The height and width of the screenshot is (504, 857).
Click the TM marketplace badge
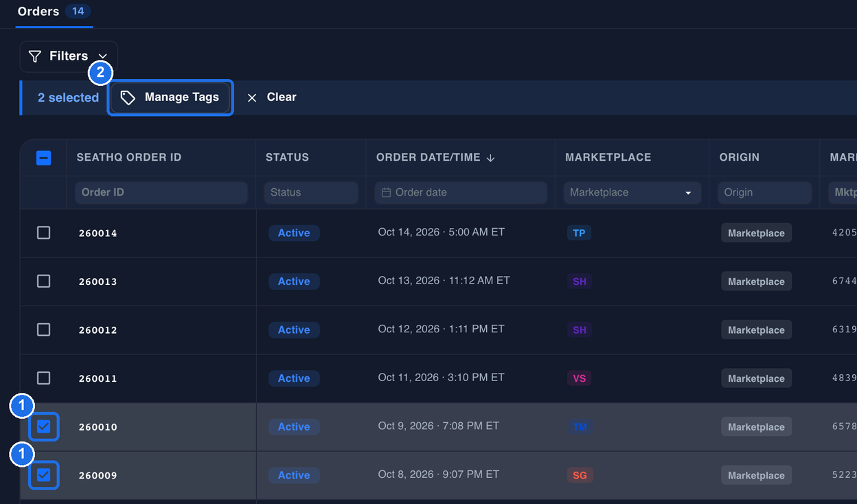pyautogui.click(x=580, y=426)
